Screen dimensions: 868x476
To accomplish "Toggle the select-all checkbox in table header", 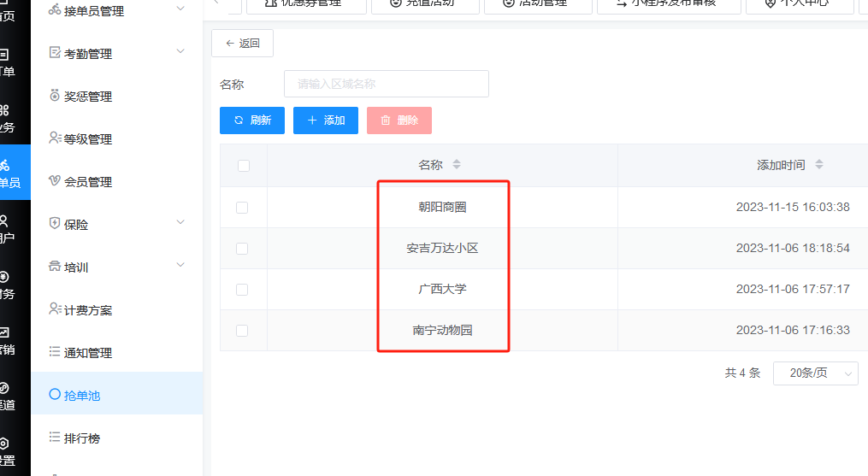I will pyautogui.click(x=244, y=166).
